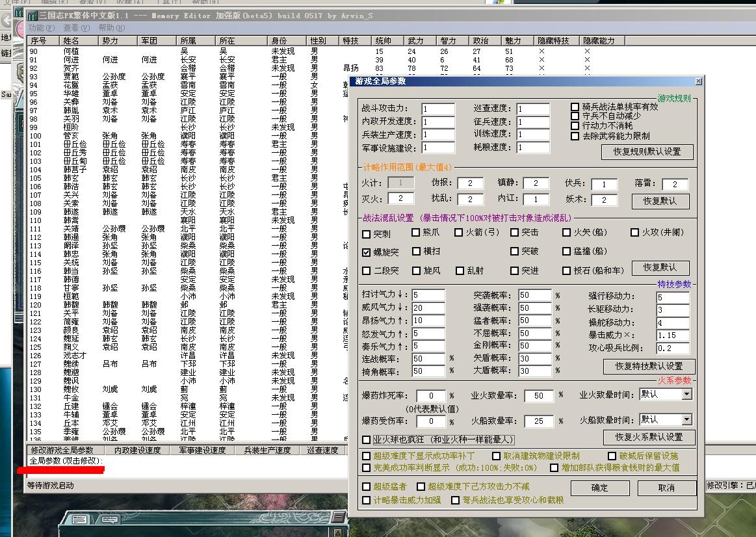Open the 查看 menu
756x537 pixels.
pyautogui.click(x=75, y=28)
